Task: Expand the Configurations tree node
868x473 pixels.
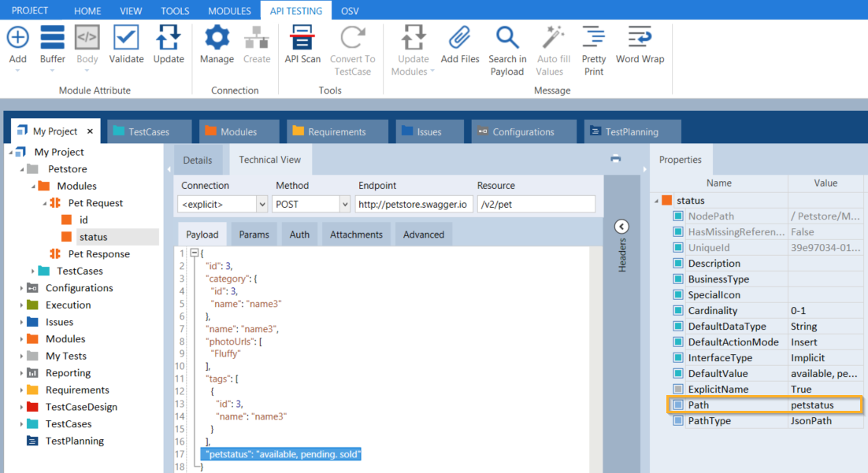Action: (22, 288)
